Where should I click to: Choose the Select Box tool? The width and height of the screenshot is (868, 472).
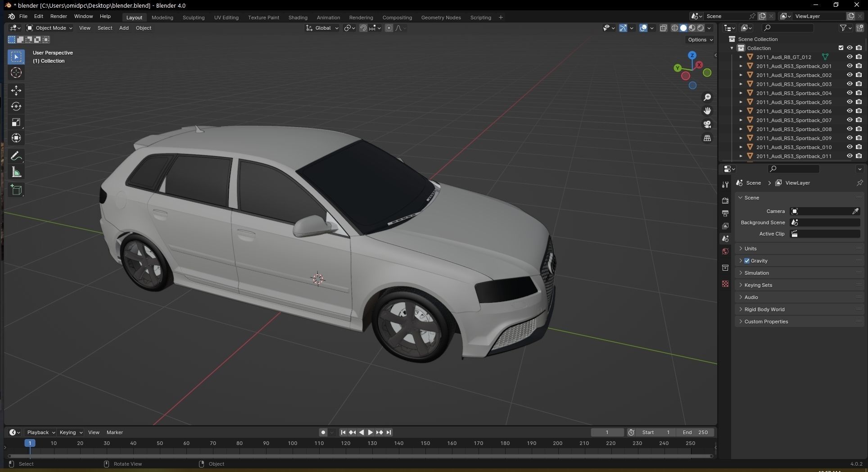[x=16, y=57]
